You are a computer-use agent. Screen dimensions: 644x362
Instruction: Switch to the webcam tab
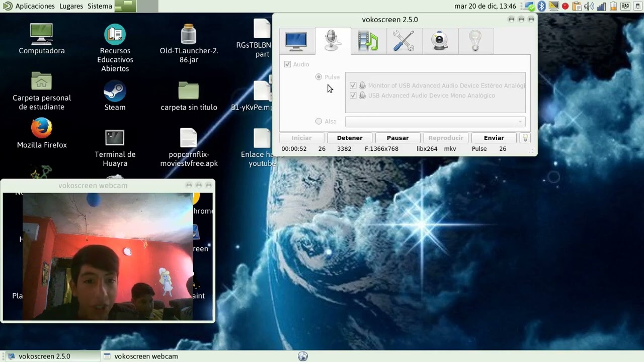point(440,41)
